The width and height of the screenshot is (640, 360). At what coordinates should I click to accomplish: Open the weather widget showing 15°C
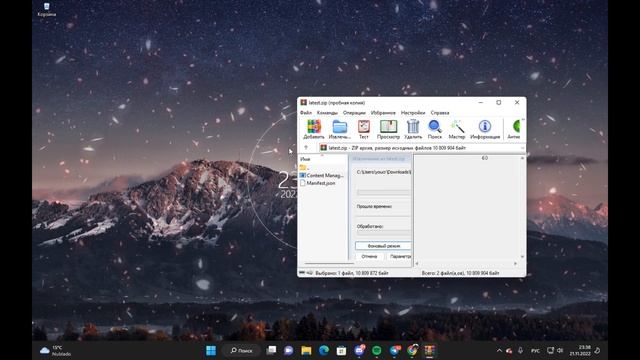point(56,351)
